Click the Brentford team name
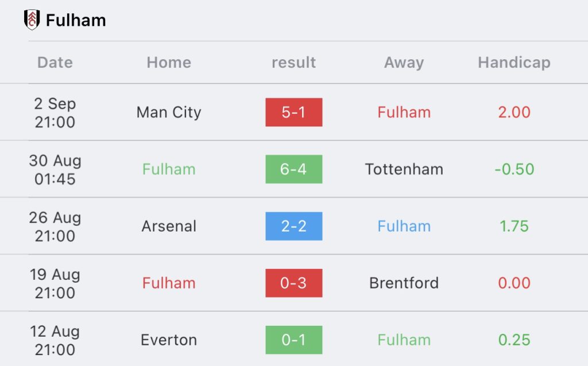588x366 pixels. [404, 283]
